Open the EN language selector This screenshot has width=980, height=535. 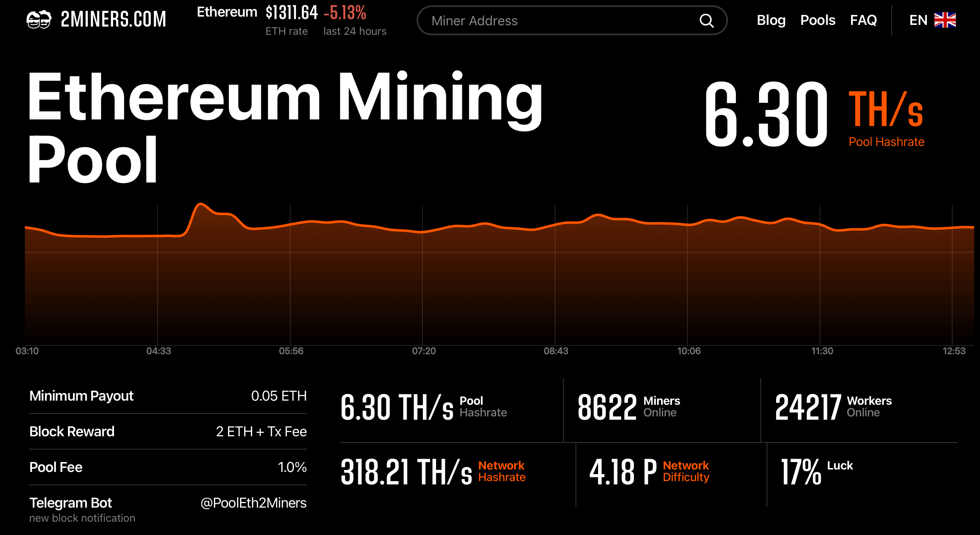pos(918,20)
